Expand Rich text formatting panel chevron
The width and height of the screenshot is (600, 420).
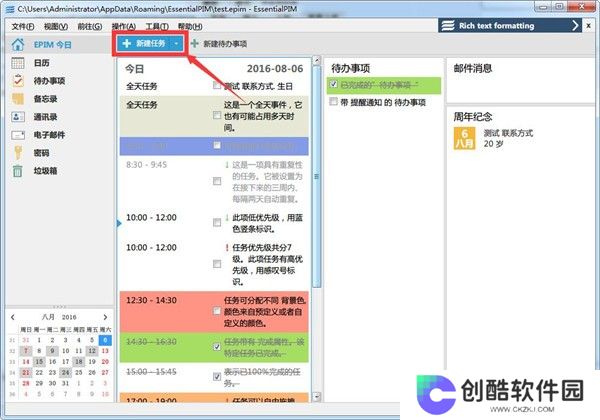point(575,26)
